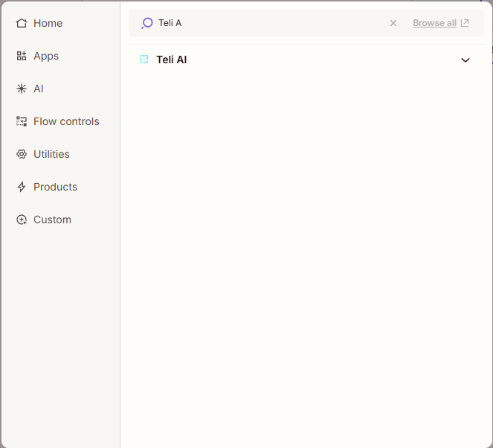Click the Custom plus-circle icon
This screenshot has height=448, width=493.
tap(22, 220)
